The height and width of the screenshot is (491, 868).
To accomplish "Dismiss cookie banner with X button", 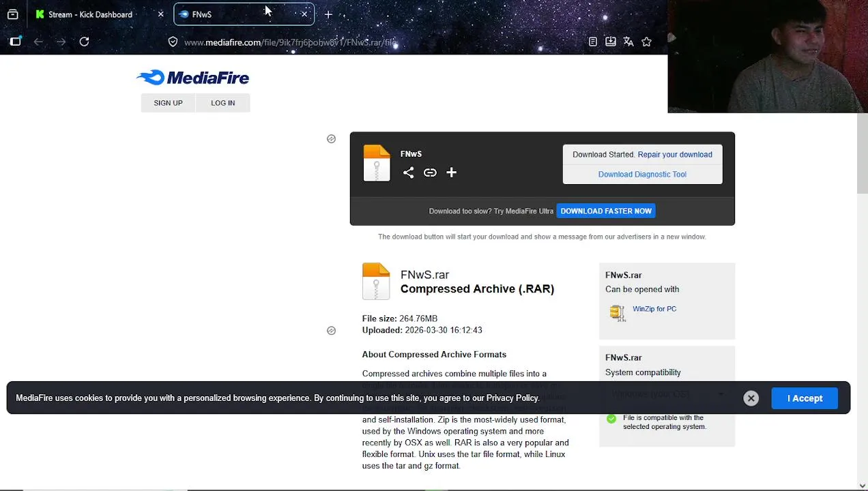I will coord(751,398).
